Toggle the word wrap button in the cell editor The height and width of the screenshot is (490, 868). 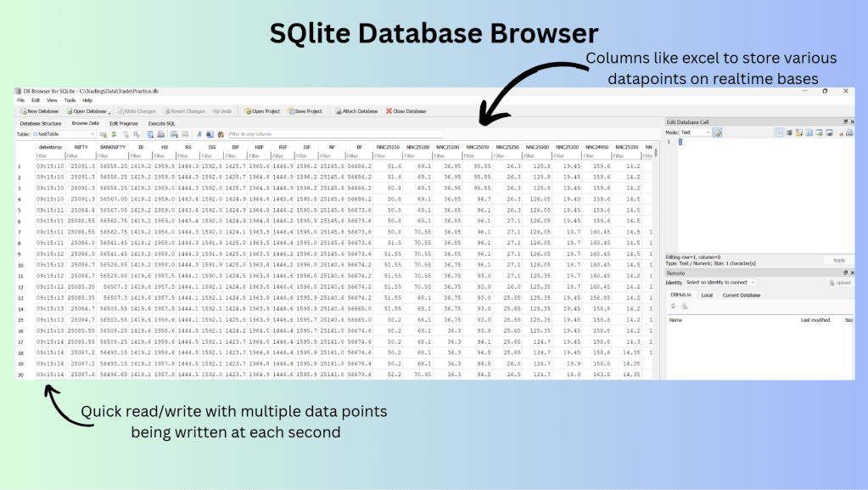(789, 132)
